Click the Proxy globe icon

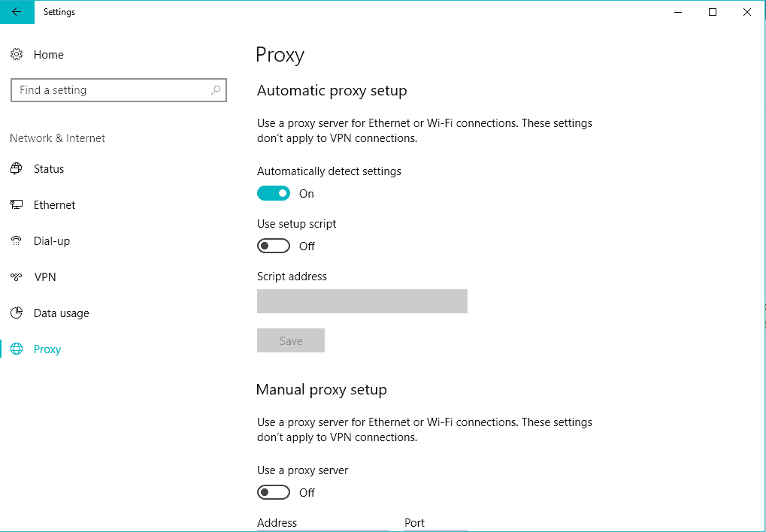click(x=17, y=349)
